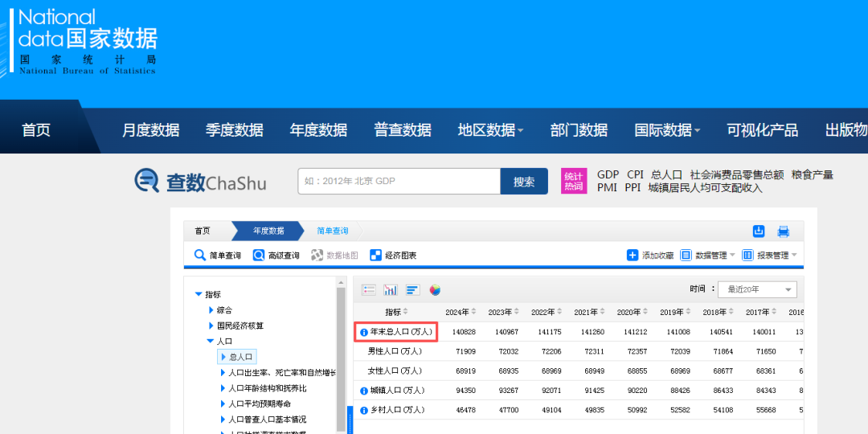Click 添加收藏 add to favorites
This screenshot has height=434, width=868.
650,256
